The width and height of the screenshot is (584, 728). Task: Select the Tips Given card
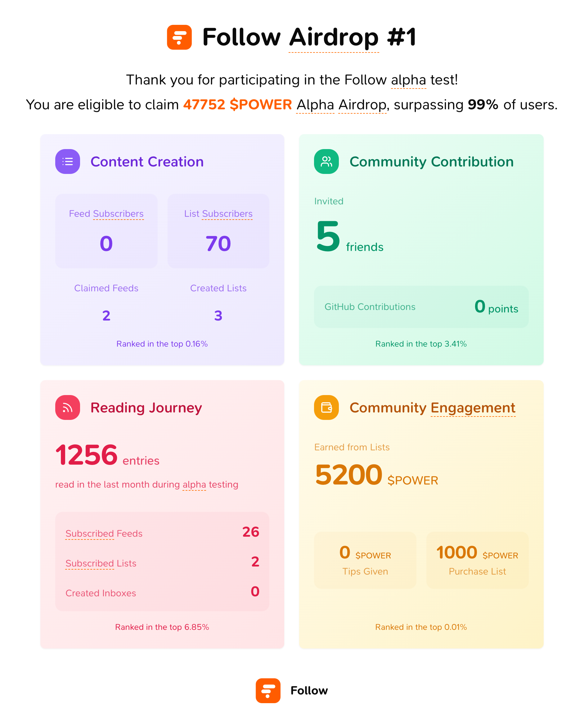coord(365,560)
